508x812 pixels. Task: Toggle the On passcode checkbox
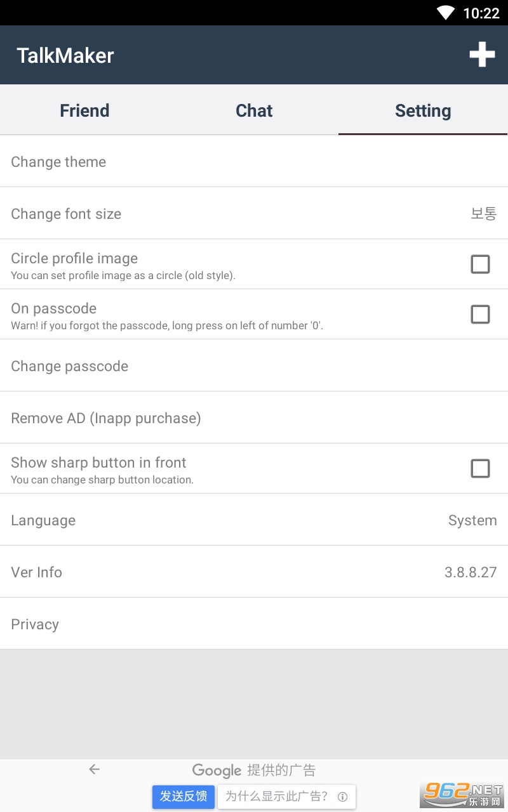[480, 314]
